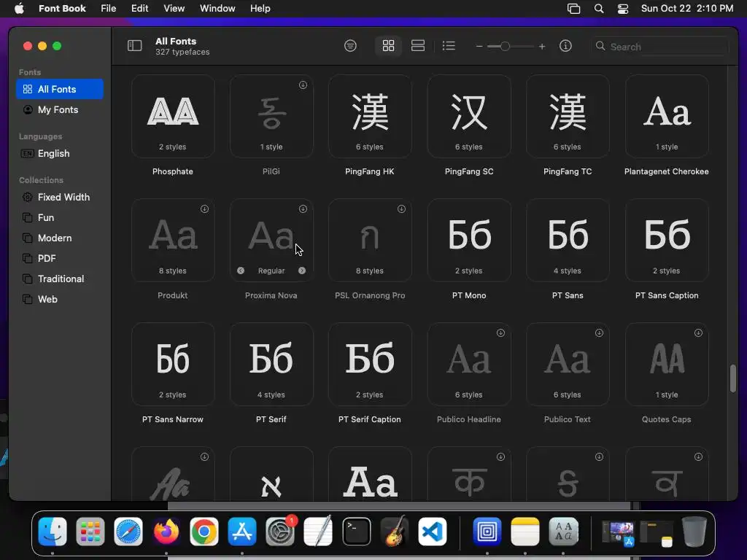Open Visual Studio Code from the Dock
The width and height of the screenshot is (747, 560).
(x=433, y=532)
